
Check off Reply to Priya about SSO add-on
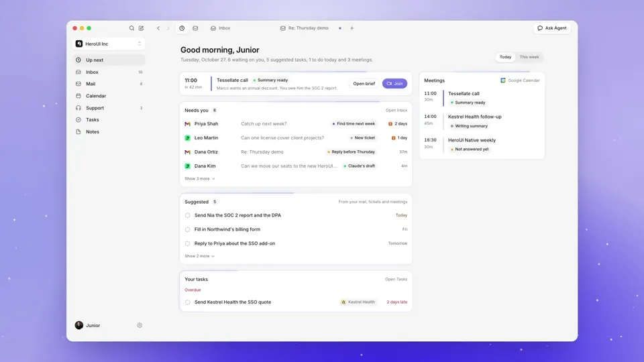[x=187, y=243]
